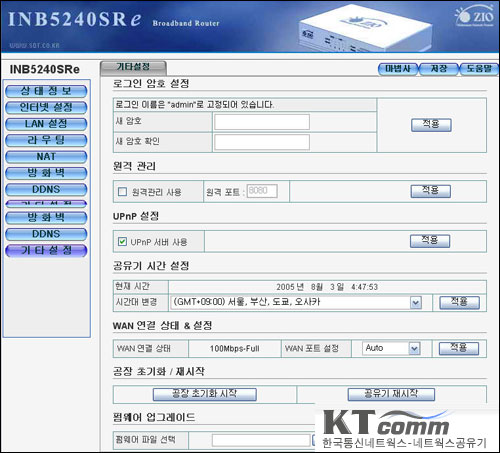The height and width of the screenshot is (453, 500).
Task: Click the Broadband Router banner text
Action: [186, 23]
